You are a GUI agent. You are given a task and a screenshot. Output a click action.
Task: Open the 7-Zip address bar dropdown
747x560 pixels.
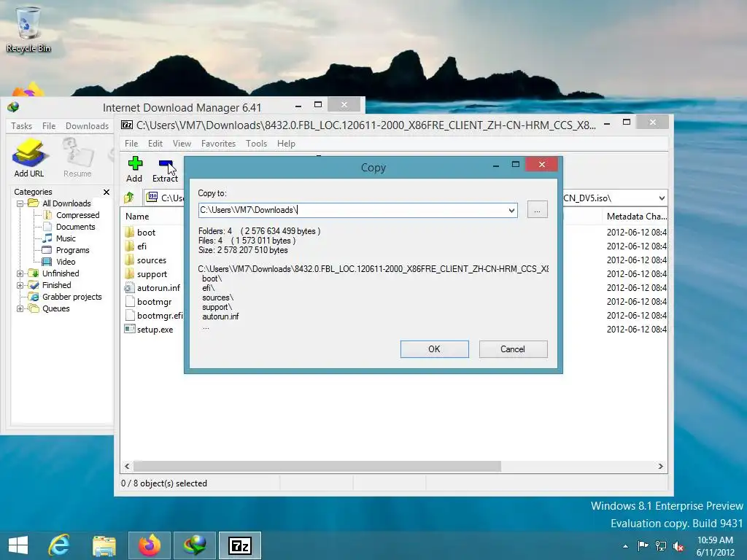(x=661, y=198)
